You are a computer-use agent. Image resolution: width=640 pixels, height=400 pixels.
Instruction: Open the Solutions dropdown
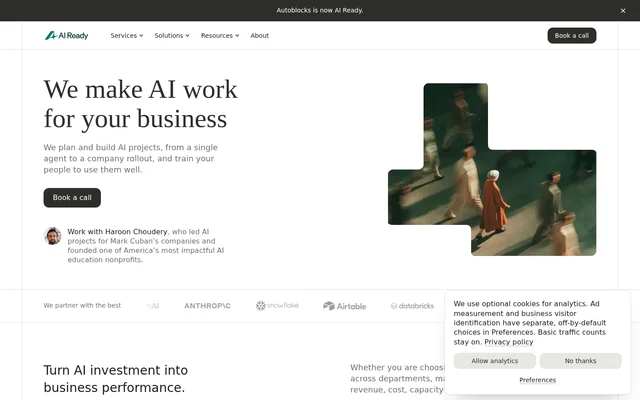(172, 36)
